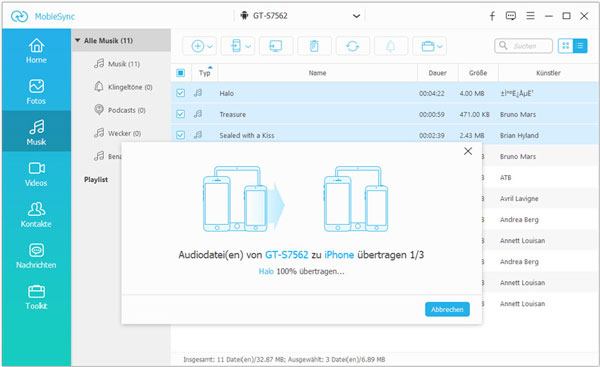This screenshot has height=367, width=600.
Task: Click the Playlist heading
Action: pyautogui.click(x=96, y=179)
